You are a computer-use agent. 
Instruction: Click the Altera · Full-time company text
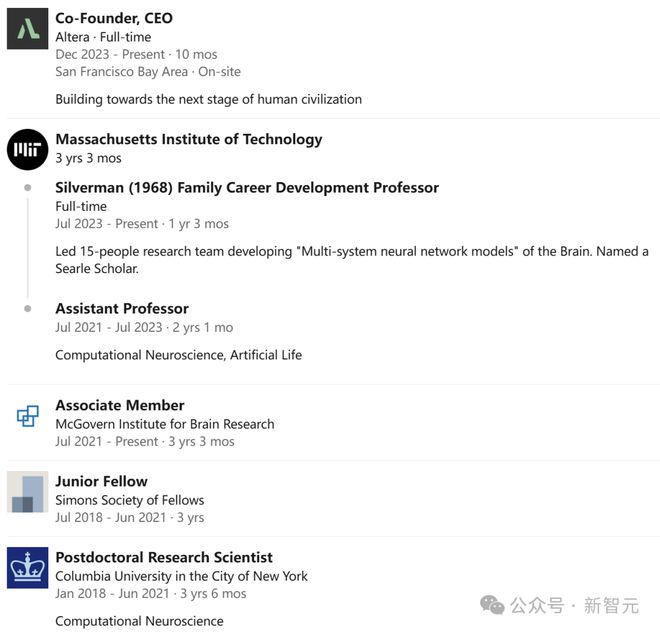103,37
